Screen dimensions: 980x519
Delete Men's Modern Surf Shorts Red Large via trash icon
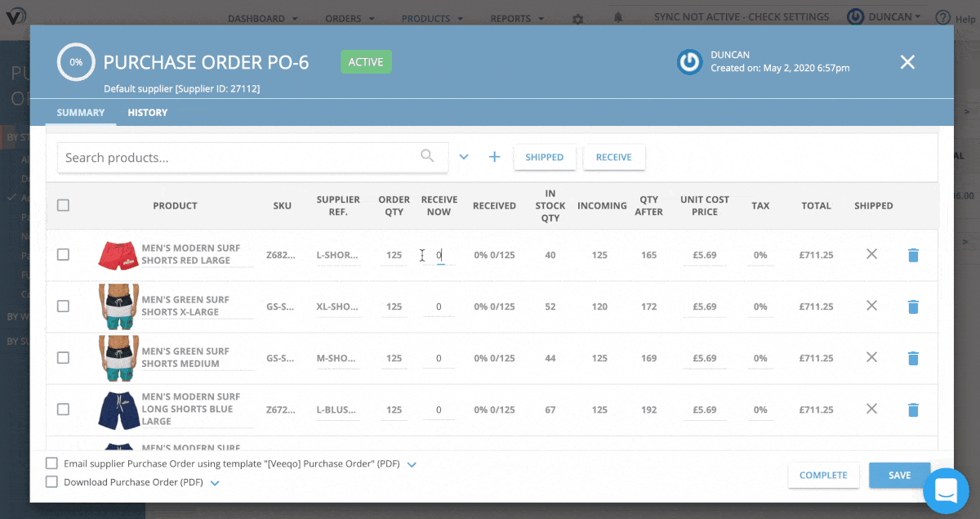pyautogui.click(x=913, y=254)
